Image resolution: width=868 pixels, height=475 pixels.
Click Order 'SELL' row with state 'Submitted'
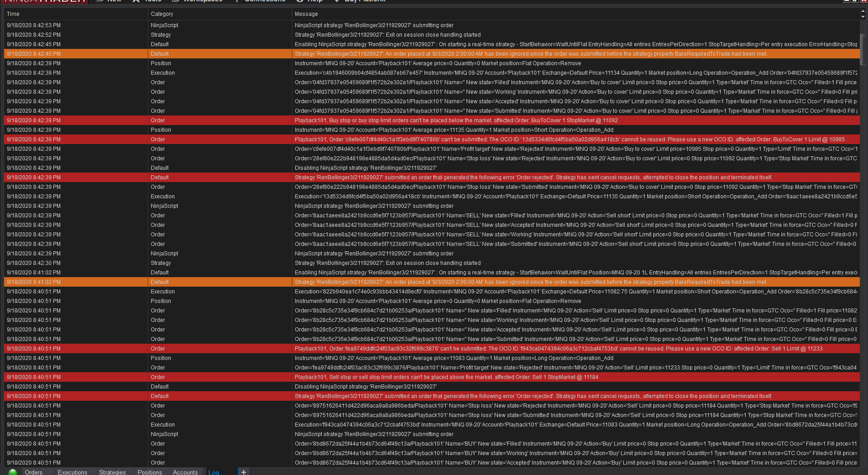(x=432, y=244)
